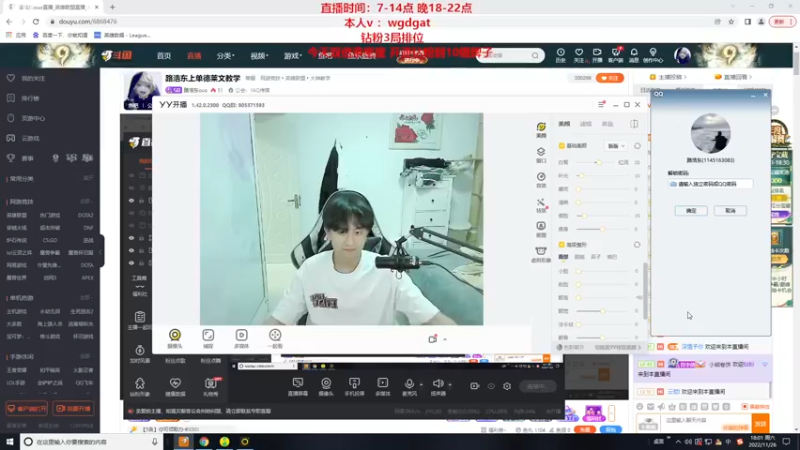
Task: Adjust the last slider in basic beauty section
Action: click(x=602, y=229)
